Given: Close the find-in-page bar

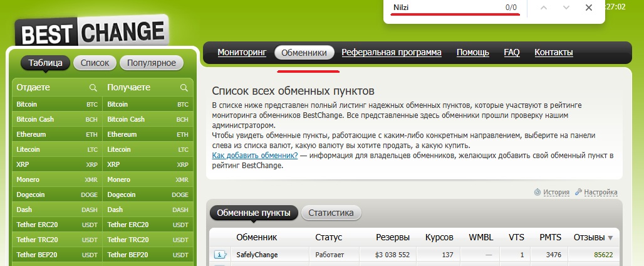Looking at the screenshot, I should click(588, 8).
